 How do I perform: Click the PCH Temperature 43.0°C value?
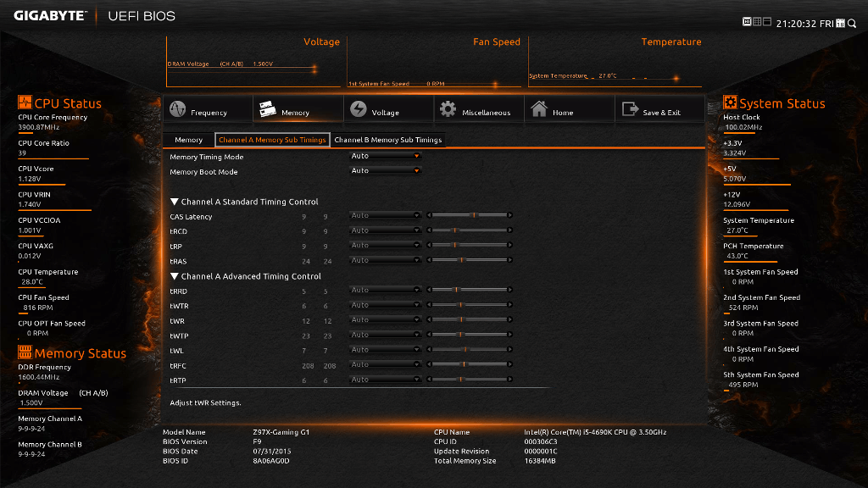tap(737, 256)
